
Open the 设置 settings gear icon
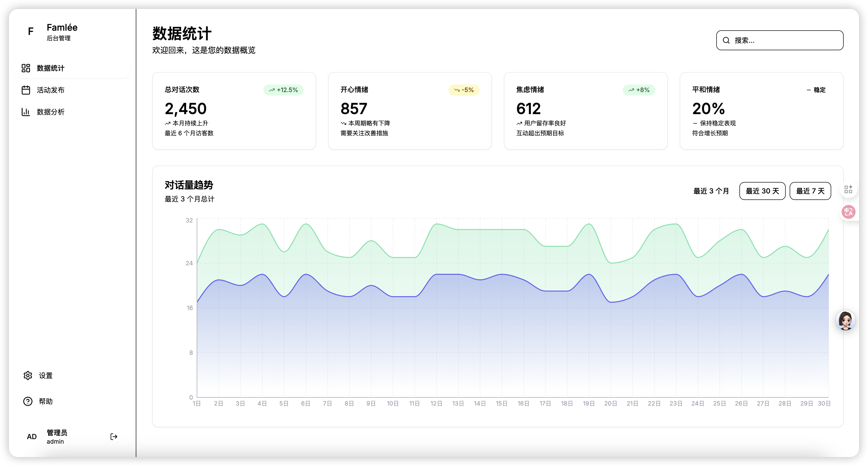tap(28, 375)
